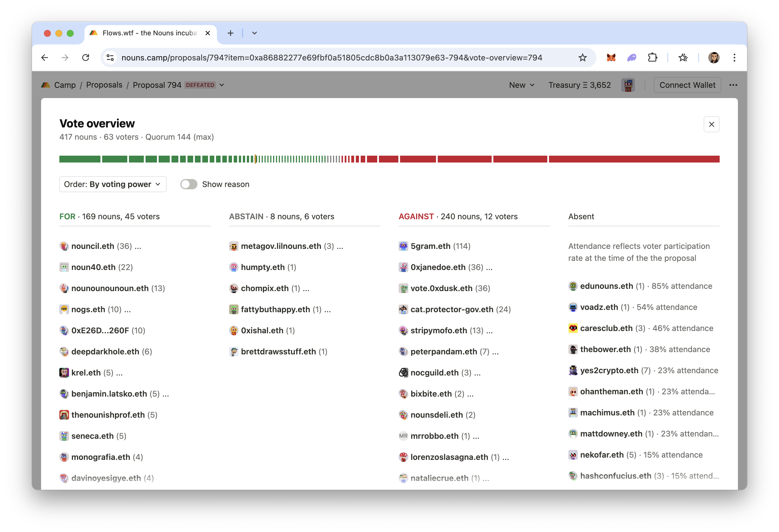Screen dimensions: 779x532
Task: Open the Order: By voting power dropdown
Action: coord(113,184)
